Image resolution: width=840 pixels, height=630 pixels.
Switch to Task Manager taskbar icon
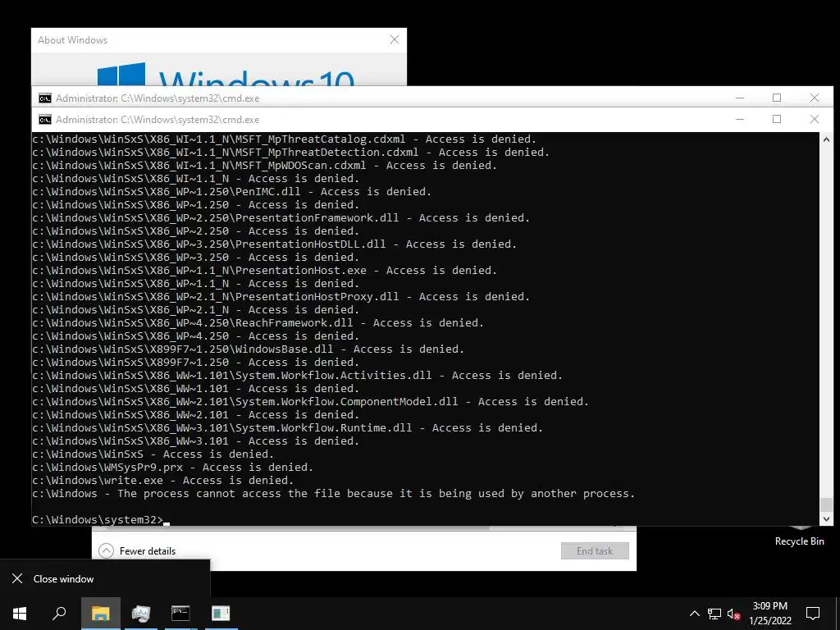pos(141,614)
